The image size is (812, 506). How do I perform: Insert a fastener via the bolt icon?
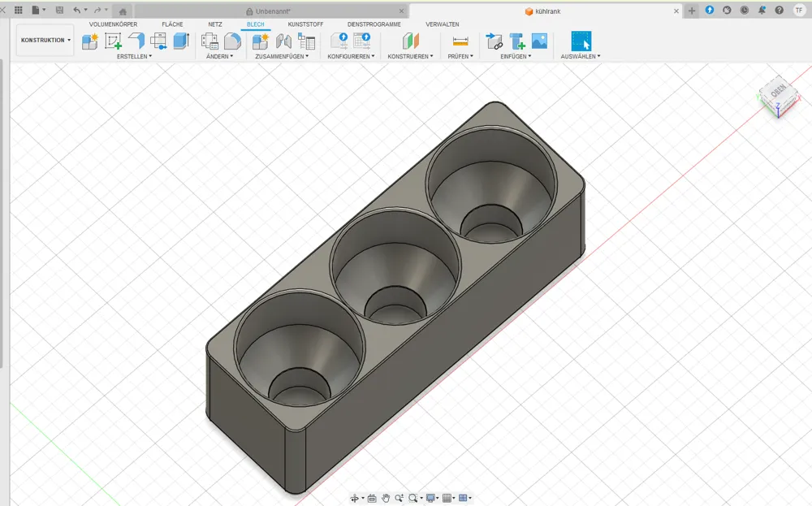[x=516, y=41]
